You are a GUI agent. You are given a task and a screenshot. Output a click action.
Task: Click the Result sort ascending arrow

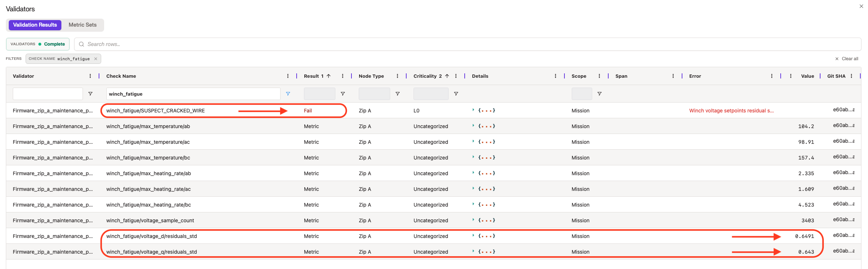point(329,76)
